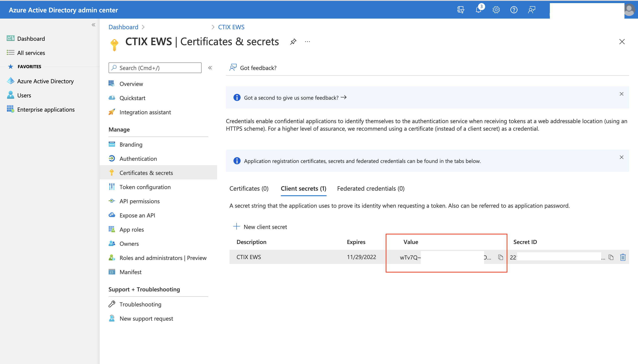The image size is (638, 364).
Task: Click the menu Search box
Action: coord(155,68)
